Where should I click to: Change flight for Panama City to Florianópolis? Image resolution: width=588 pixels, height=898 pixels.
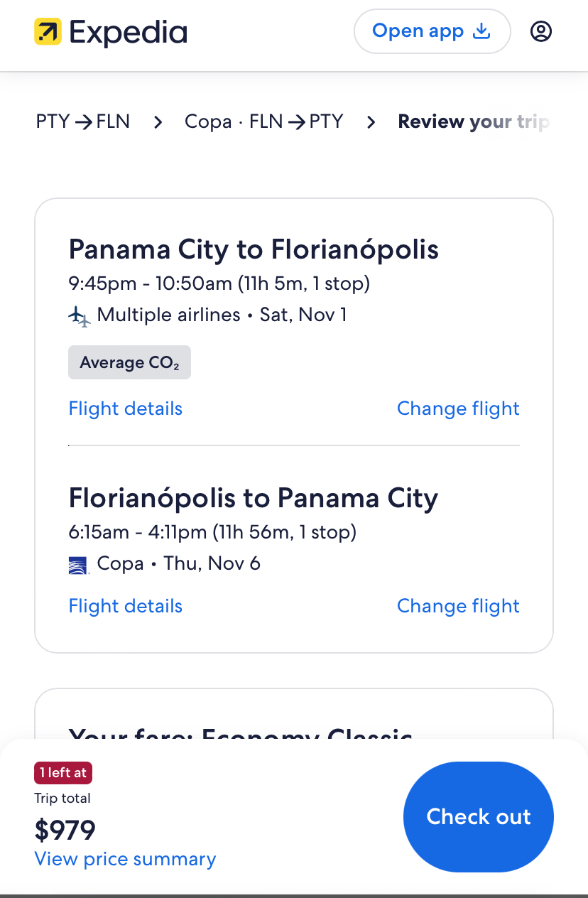(x=458, y=409)
